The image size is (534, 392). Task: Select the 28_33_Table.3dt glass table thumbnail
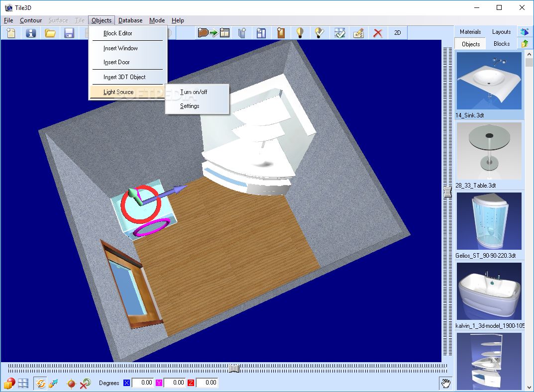[x=489, y=151]
